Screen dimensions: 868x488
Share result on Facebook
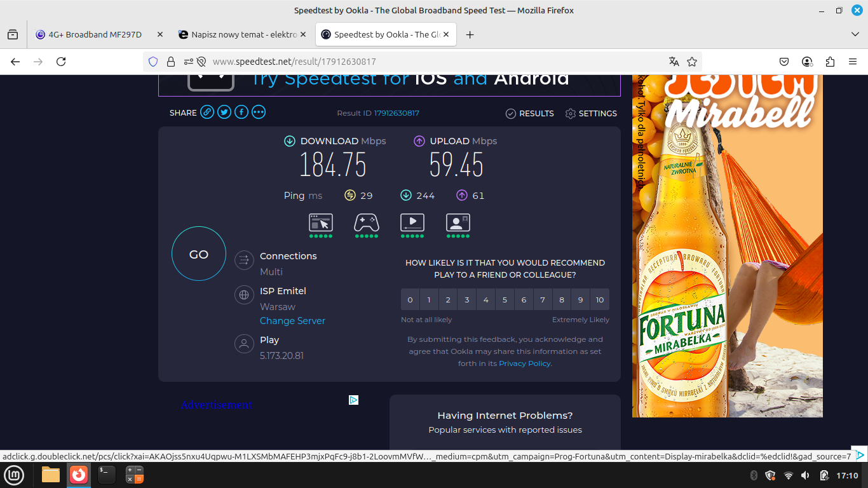(x=241, y=112)
